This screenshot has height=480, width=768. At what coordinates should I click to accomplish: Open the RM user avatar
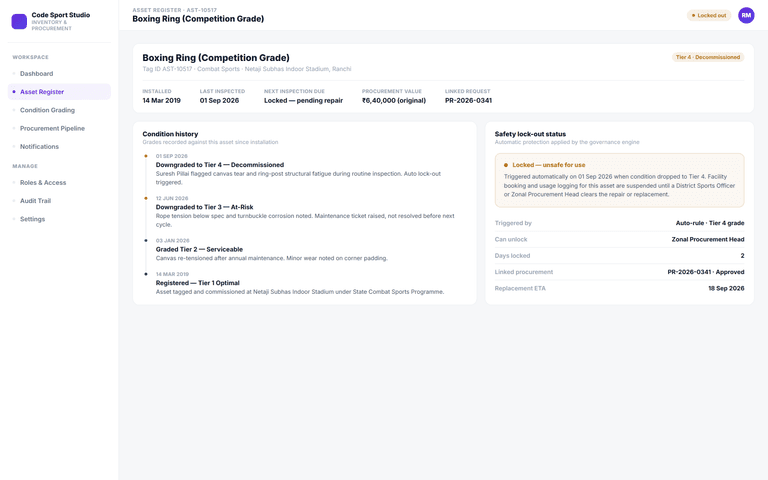pyautogui.click(x=746, y=15)
